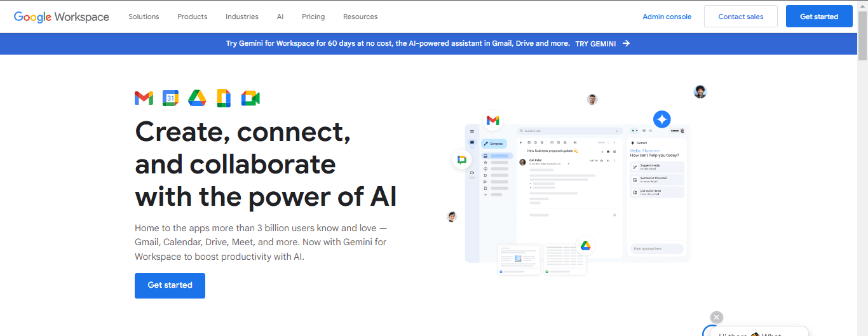Click the Meet icon above the headline
Screen dimensions: 868x336
tap(250, 98)
